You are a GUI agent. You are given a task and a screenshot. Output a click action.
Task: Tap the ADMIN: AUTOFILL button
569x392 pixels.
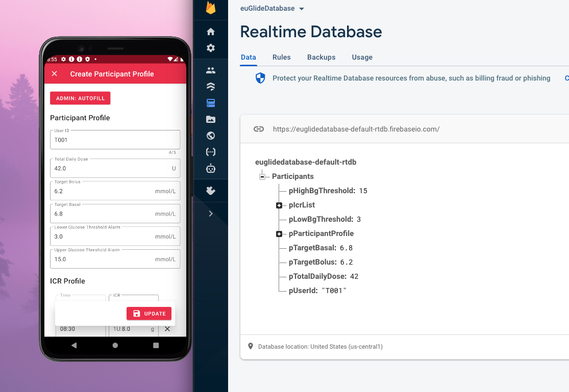[x=80, y=98]
